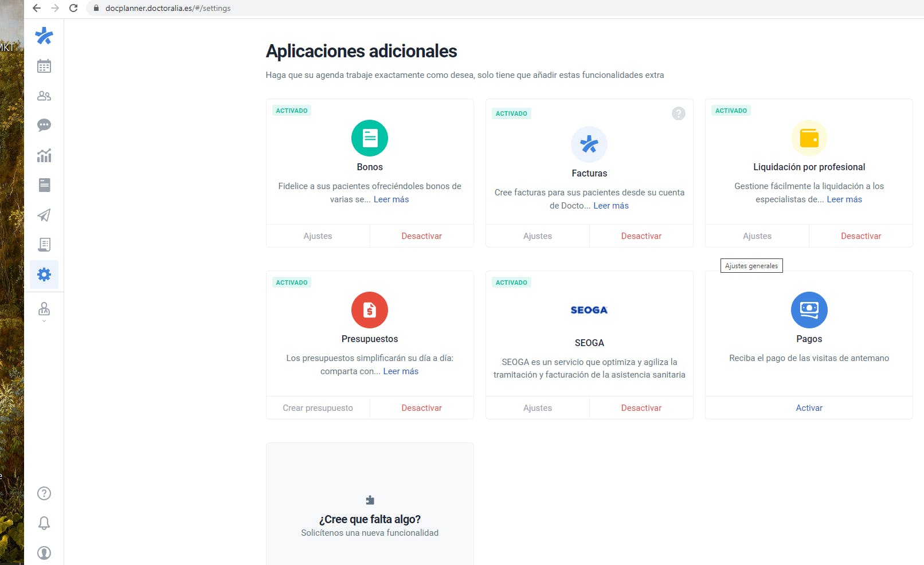Screen dimensions: 924x565
Task: View statistics via the chart icon
Action: [44, 155]
